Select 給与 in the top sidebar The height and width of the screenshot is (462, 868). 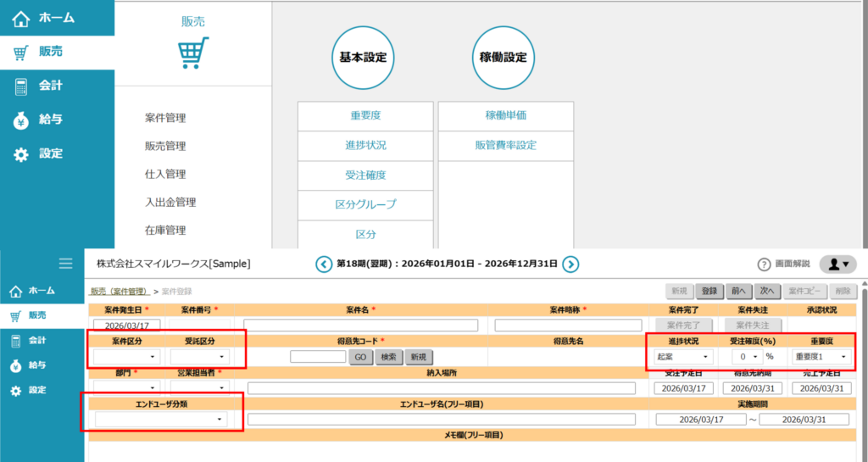[x=50, y=120]
